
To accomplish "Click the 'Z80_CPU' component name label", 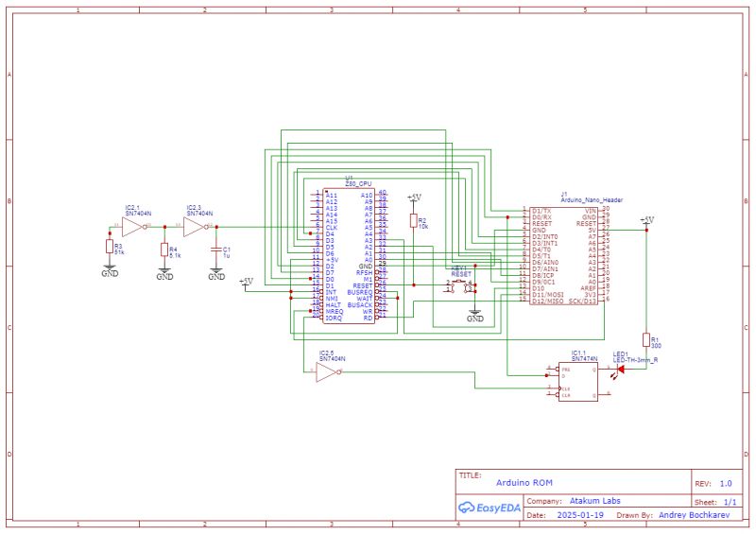I will pyautogui.click(x=358, y=184).
